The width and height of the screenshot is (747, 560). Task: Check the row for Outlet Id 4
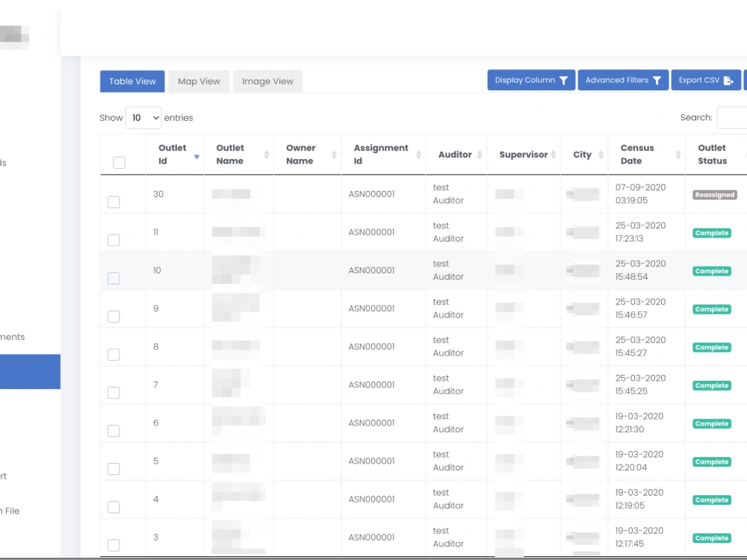pyautogui.click(x=114, y=507)
